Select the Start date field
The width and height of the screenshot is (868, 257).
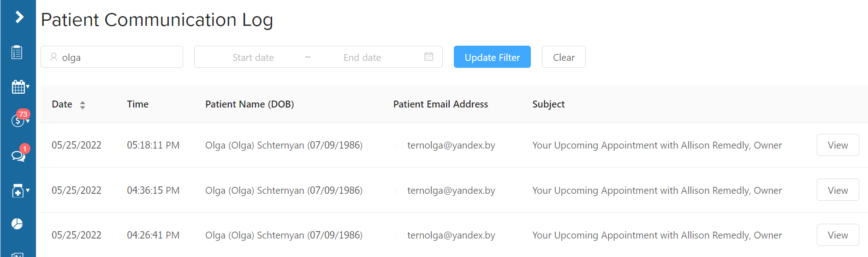point(253,57)
